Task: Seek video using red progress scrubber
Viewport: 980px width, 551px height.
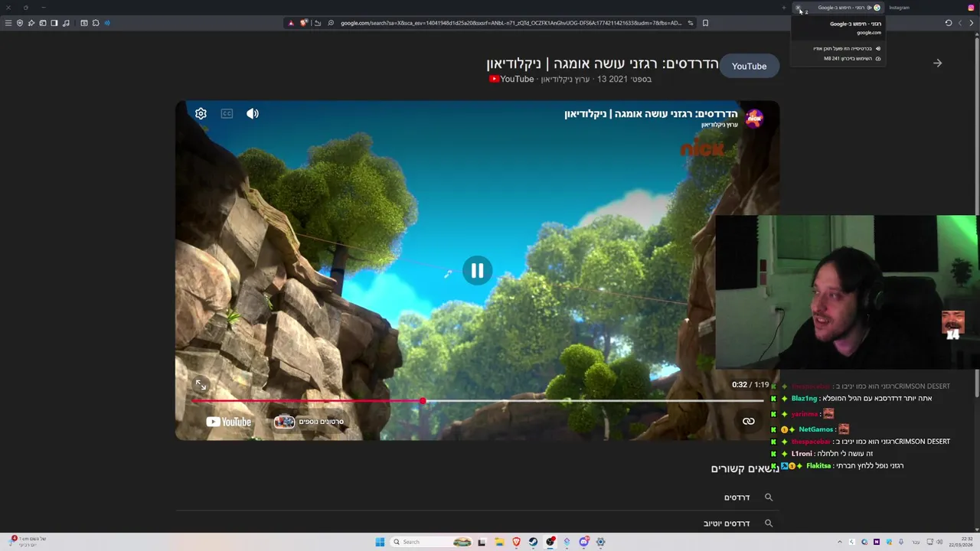Action: (x=423, y=401)
